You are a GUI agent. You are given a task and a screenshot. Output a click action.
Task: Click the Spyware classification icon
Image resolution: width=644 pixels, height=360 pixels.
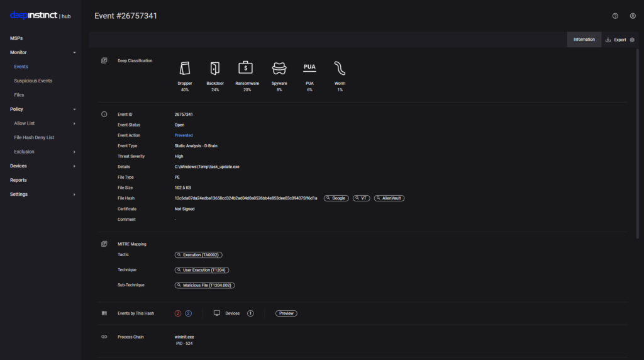pyautogui.click(x=279, y=68)
